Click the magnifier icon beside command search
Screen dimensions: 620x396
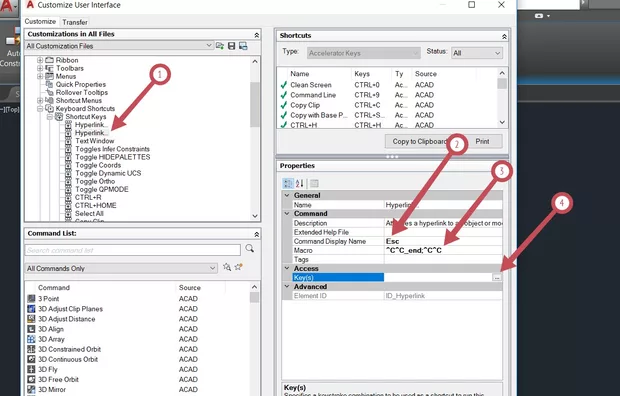pos(250,248)
